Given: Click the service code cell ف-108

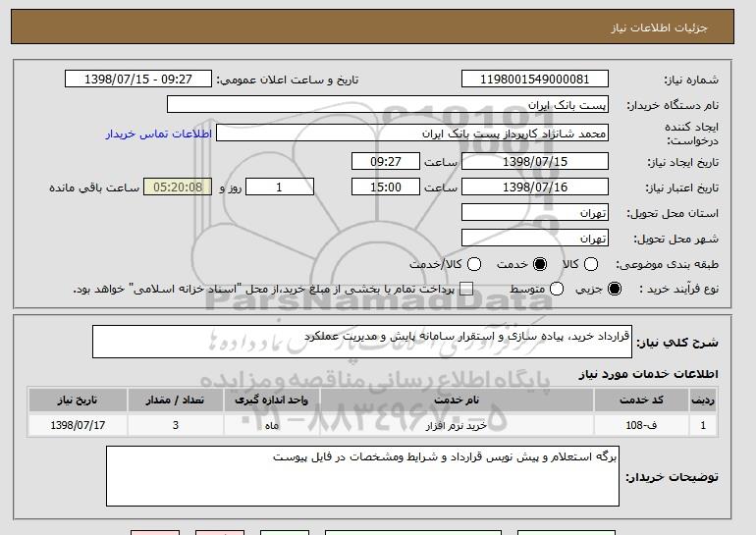Looking at the screenshot, I should [x=641, y=425].
